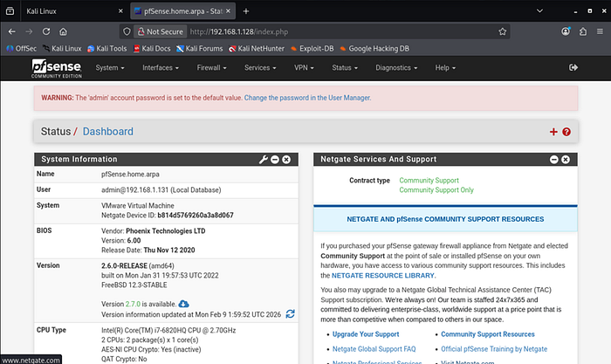Image resolution: width=611 pixels, height=364 pixels.
Task: Add widget with red plus icon
Action: [x=553, y=132]
